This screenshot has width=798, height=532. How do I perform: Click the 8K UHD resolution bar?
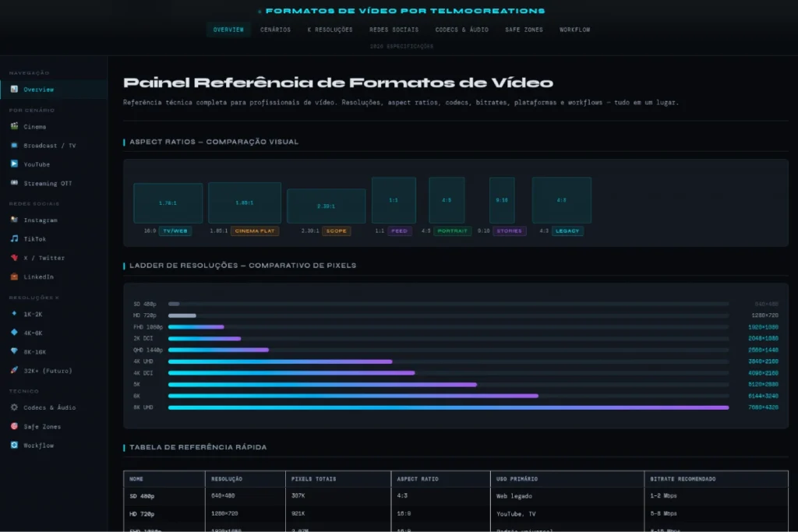448,407
